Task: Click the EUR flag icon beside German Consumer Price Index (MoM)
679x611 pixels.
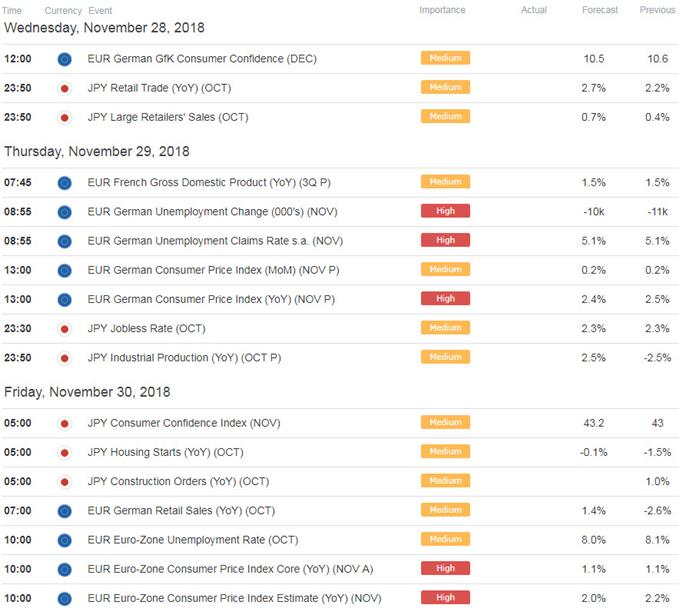Action: [65, 271]
